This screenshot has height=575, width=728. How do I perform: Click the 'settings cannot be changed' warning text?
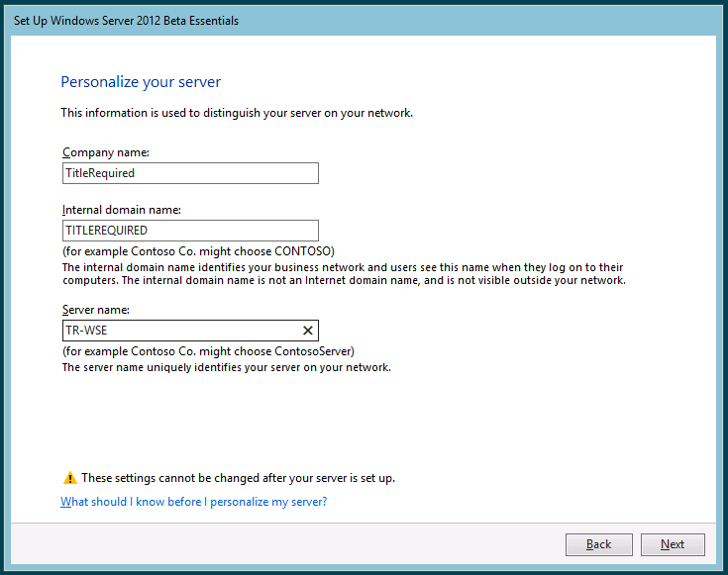(238, 478)
